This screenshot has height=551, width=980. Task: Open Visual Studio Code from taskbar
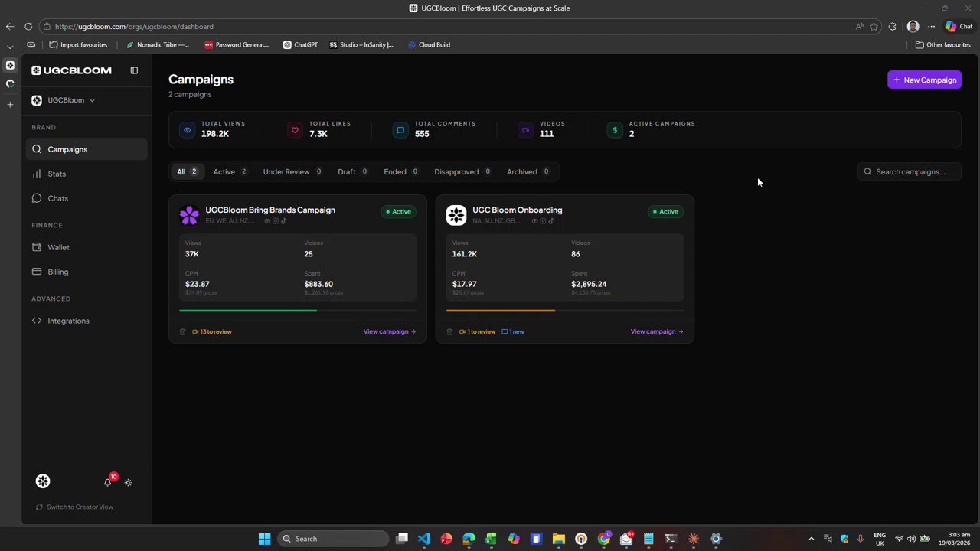(x=424, y=539)
